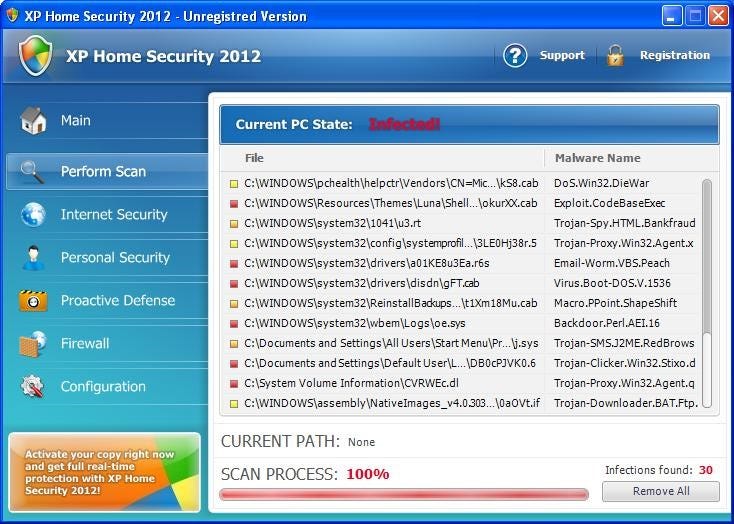734x524 pixels.
Task: Select the Backdoor.Perl.AEI.16 entry
Action: point(606,324)
